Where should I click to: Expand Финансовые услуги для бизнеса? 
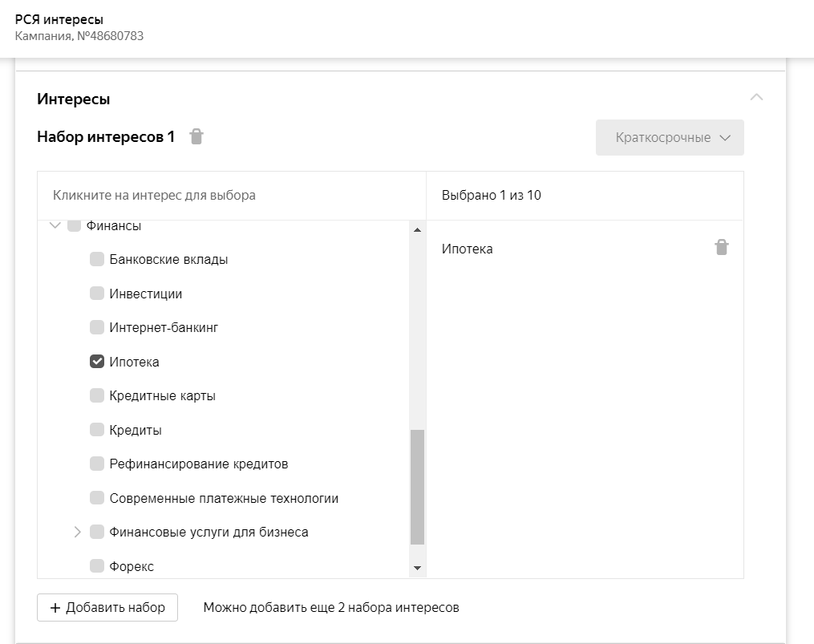tap(78, 532)
